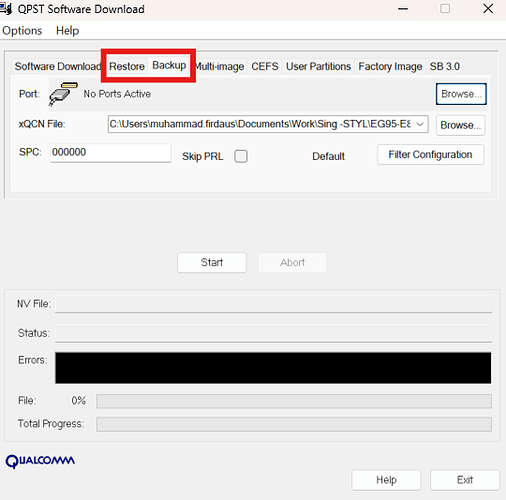Select the Backup tab
Screen dimensions: 506x500
tap(169, 65)
